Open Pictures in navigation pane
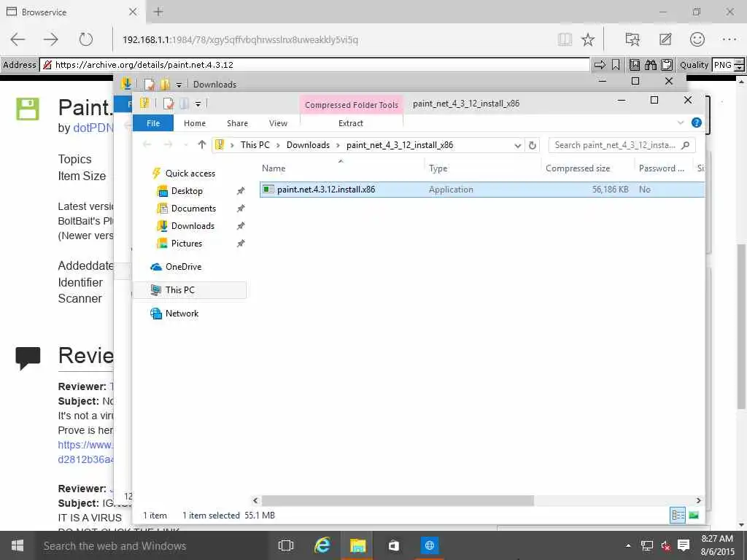Screen dimensions: 747x560 (x=186, y=244)
